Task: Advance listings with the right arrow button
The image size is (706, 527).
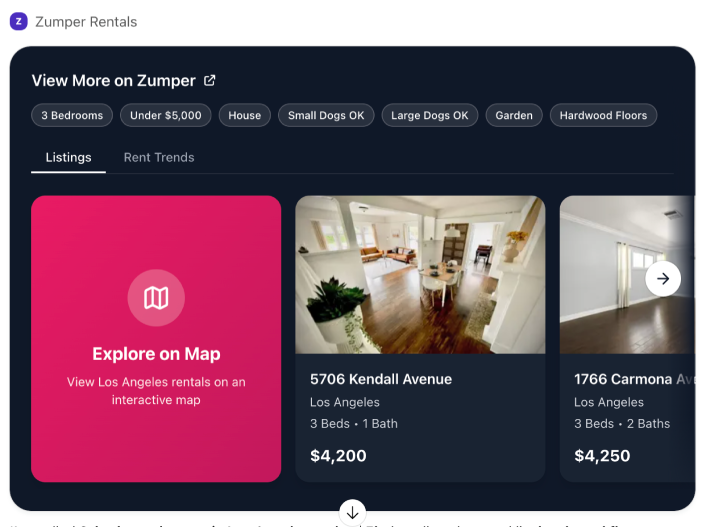Action: [663, 278]
